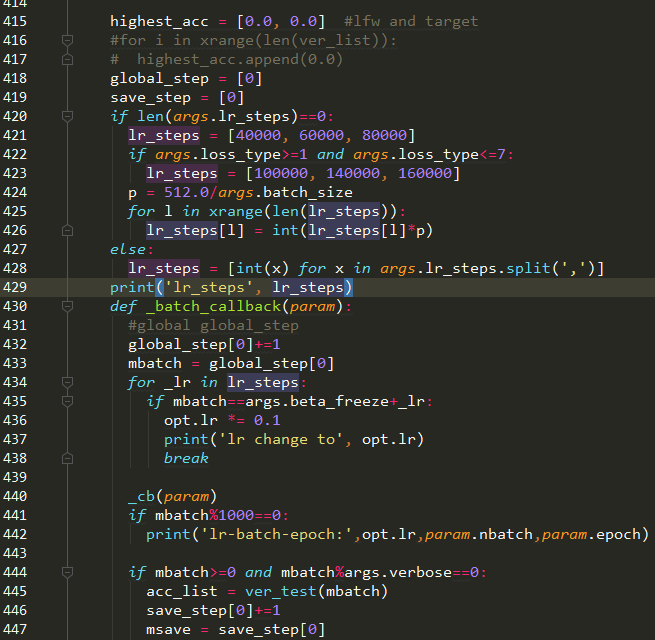This screenshot has width=655, height=640.
Task: Place cursor in 'lr change to' string
Action: 280,439
